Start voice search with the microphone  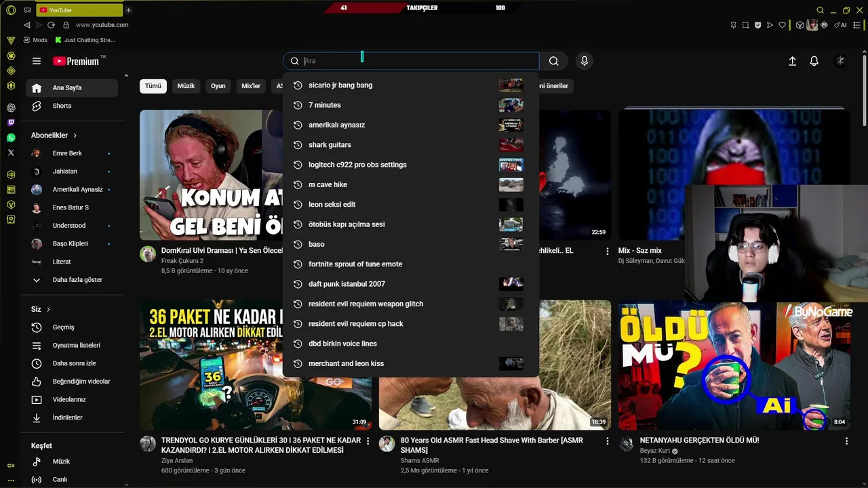tap(585, 61)
